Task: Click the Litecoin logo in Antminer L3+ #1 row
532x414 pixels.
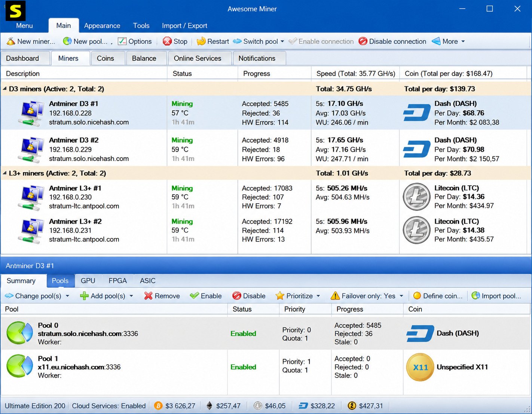Action: pyautogui.click(x=416, y=197)
